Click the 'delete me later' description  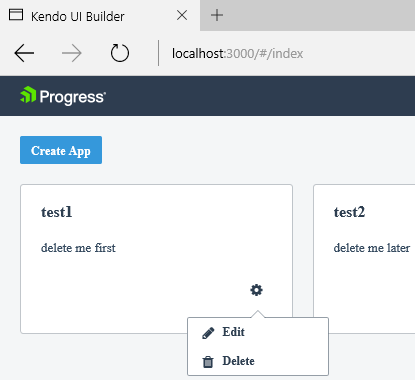(x=372, y=248)
